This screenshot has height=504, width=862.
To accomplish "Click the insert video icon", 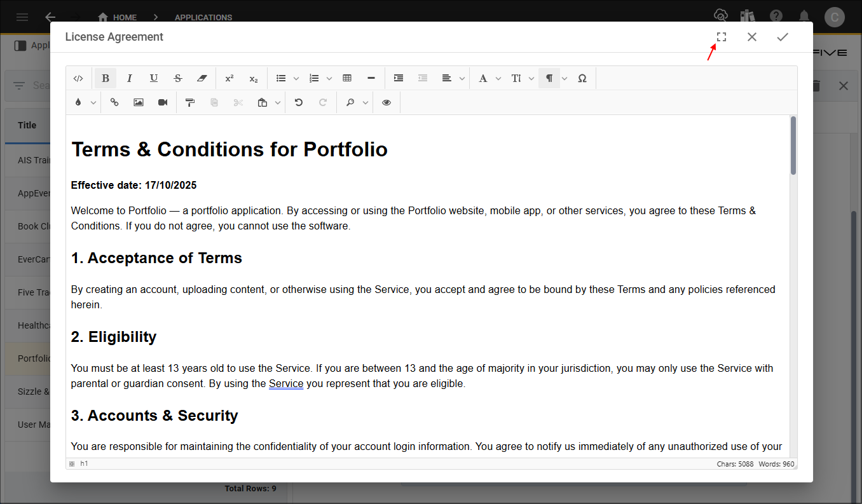I will (163, 102).
